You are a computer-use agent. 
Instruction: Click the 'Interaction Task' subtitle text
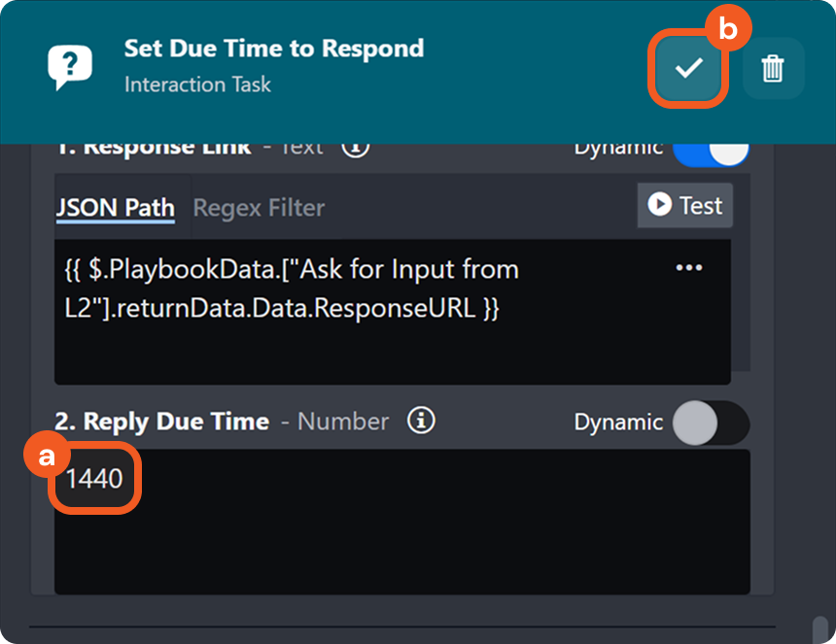coord(197,85)
